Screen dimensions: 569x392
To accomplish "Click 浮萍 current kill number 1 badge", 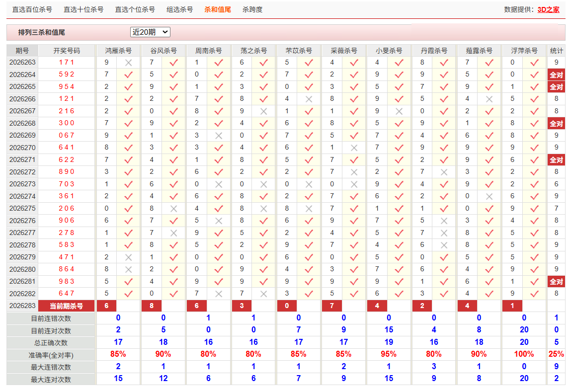I will point(512,306).
